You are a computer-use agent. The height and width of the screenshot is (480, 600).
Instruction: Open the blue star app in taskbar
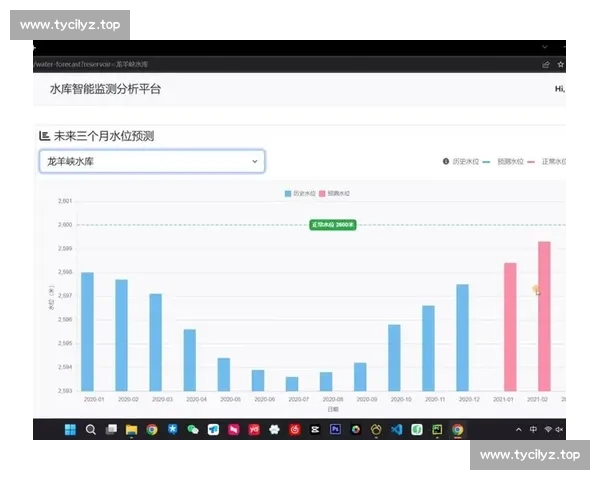click(173, 429)
